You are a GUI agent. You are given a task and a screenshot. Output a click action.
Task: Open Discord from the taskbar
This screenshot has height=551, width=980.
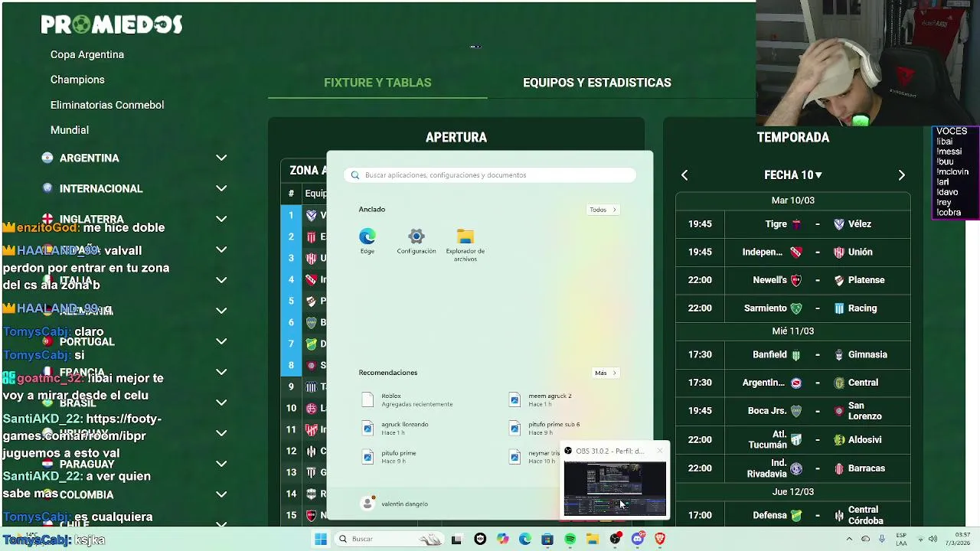coord(637,539)
